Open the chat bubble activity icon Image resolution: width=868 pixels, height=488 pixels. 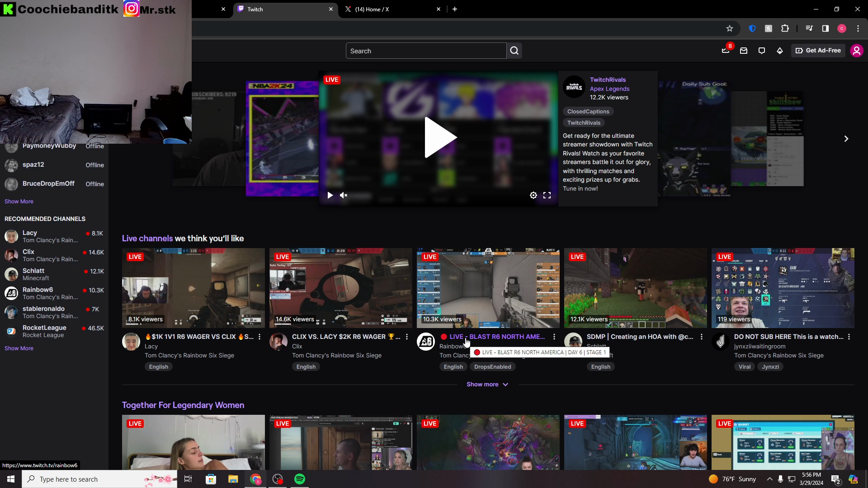point(762,51)
